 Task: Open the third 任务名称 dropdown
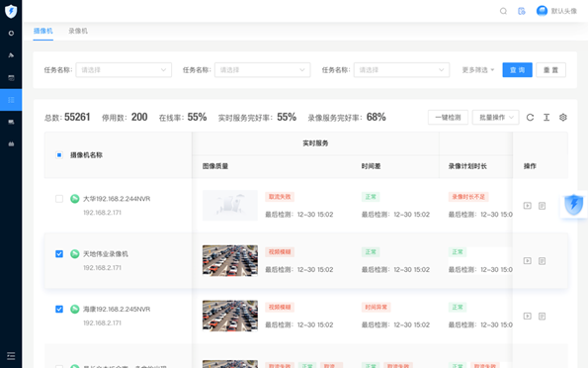click(x=401, y=70)
